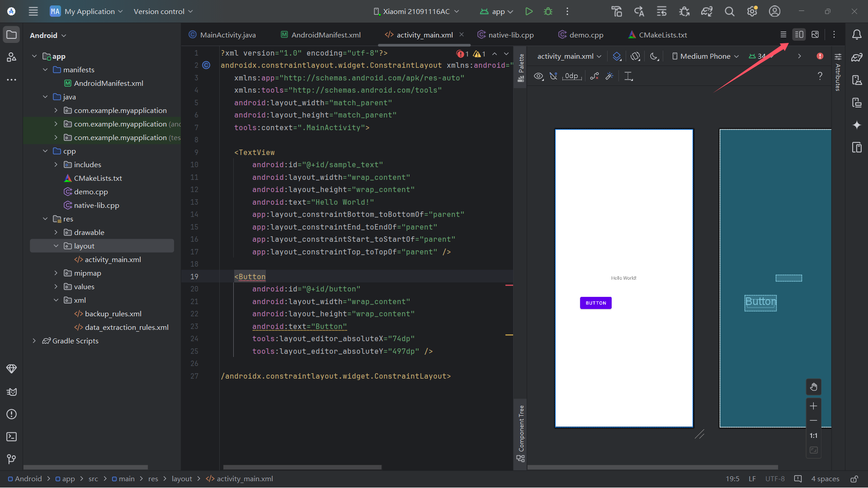
Task: Click Clear All Constraints icon
Action: [594, 76]
